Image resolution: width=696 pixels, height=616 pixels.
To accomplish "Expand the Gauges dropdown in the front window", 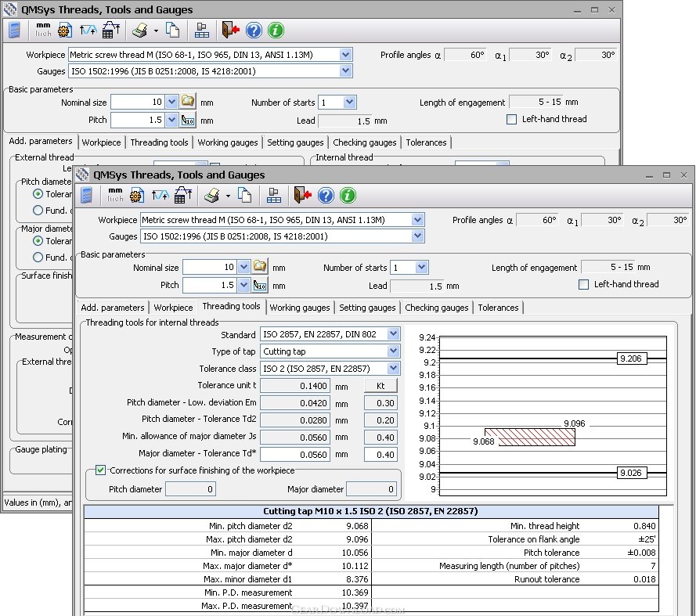I will 417,236.
